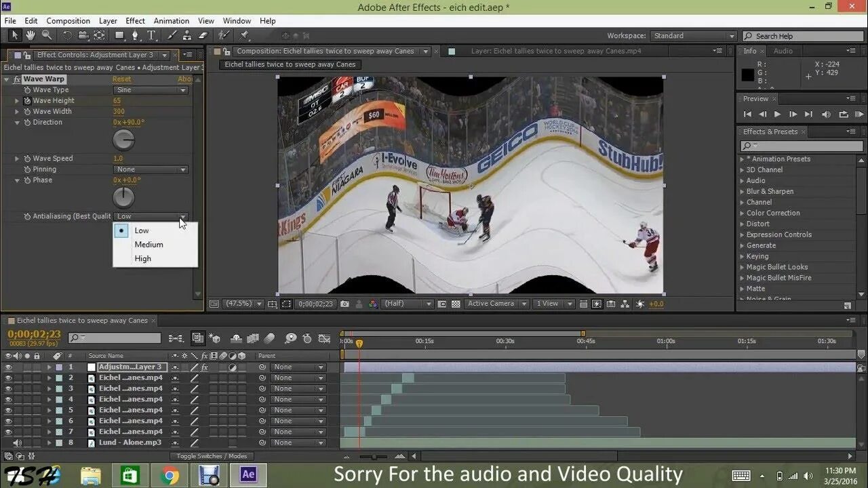The height and width of the screenshot is (488, 868).
Task: Click the Direction angle dial
Action: (123, 140)
